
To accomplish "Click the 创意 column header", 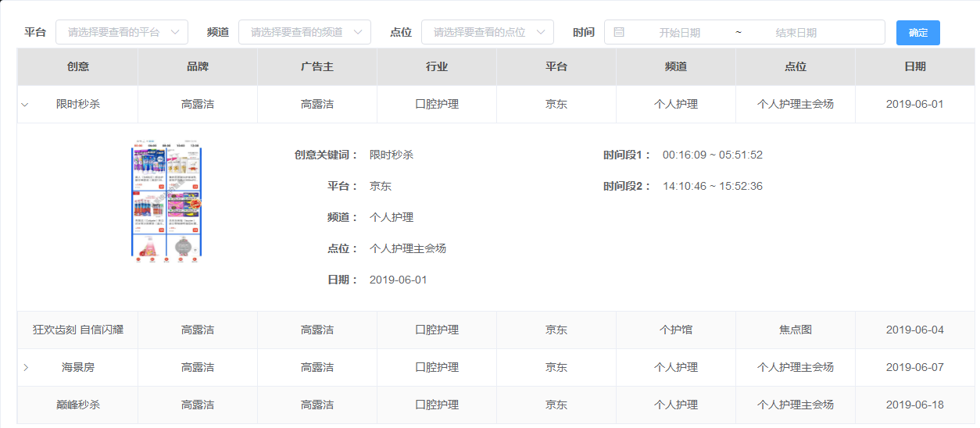I will [78, 67].
